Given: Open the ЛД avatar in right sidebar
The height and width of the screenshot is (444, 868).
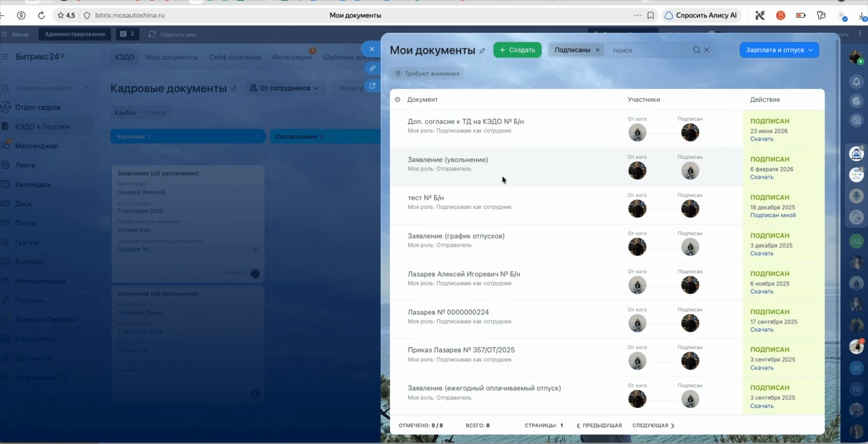Looking at the screenshot, I should click(857, 241).
